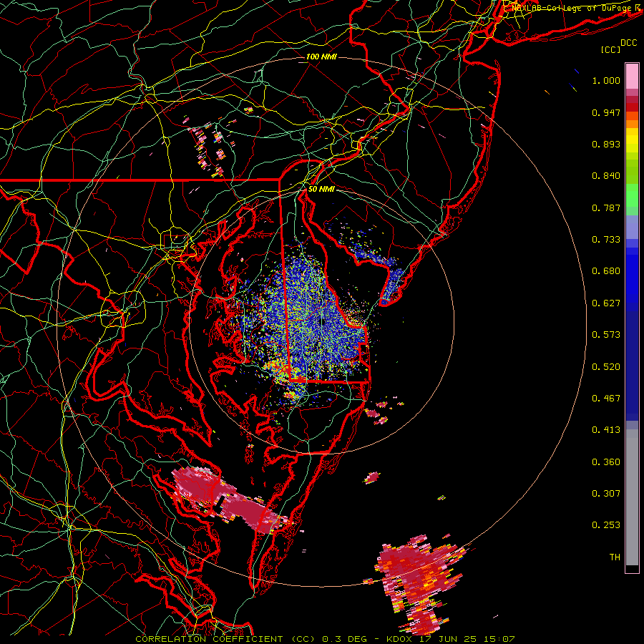Click the 0.733 colorbar value label
Viewport: 644px width, 644px height.
[606, 240]
